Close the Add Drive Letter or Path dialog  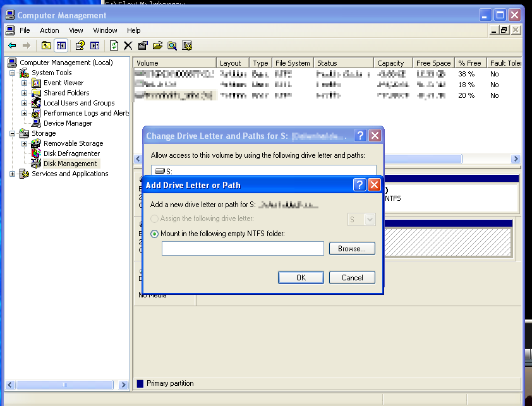pyautogui.click(x=374, y=185)
